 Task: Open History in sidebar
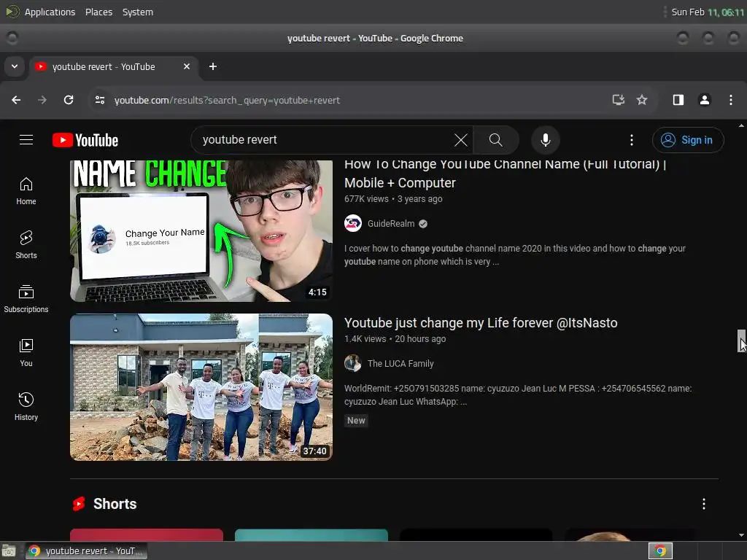(26, 406)
